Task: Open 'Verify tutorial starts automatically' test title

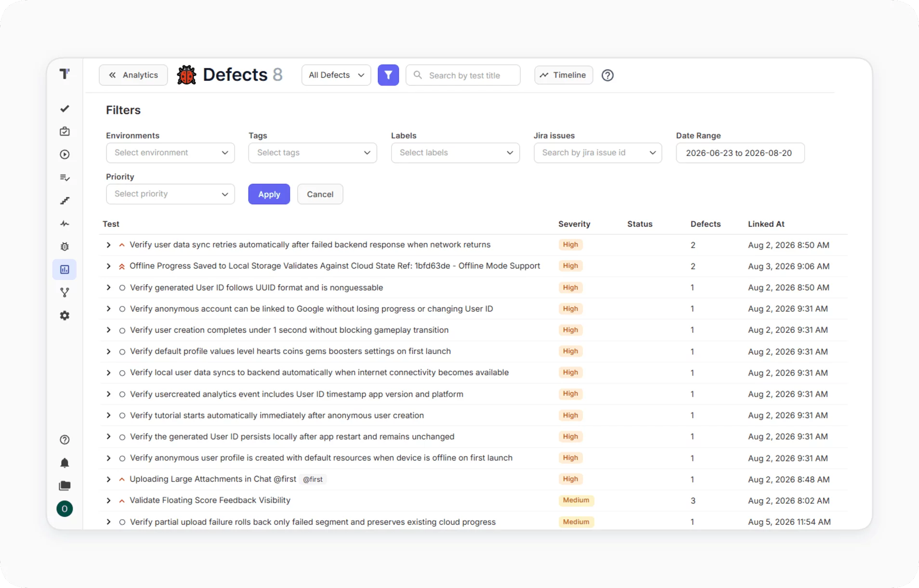Action: click(x=277, y=415)
